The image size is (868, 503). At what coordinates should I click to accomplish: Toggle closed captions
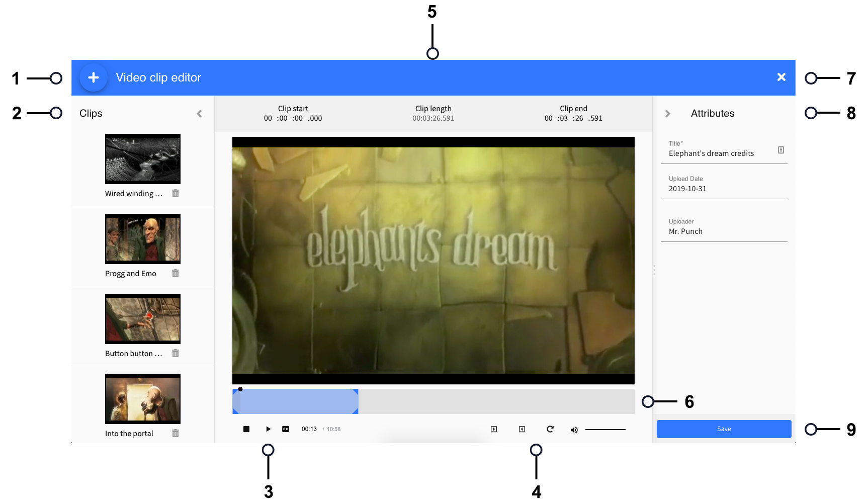(x=286, y=429)
